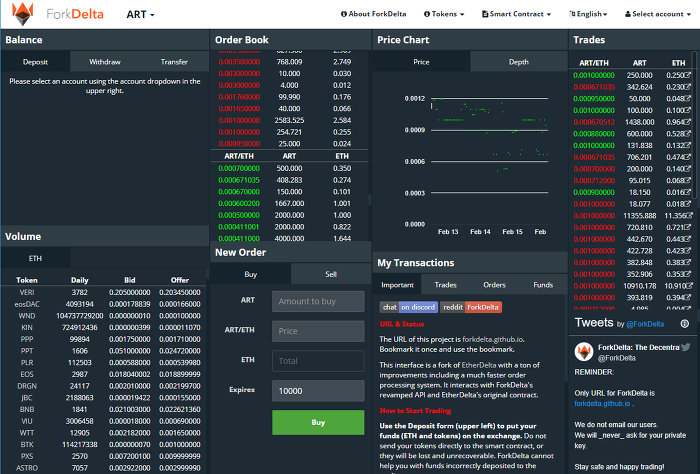
Task: Click the Twitter bird icon in tweet
Action: (686, 347)
